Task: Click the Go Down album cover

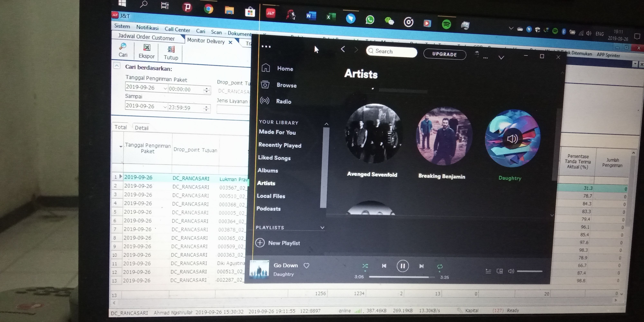Action: coord(259,270)
